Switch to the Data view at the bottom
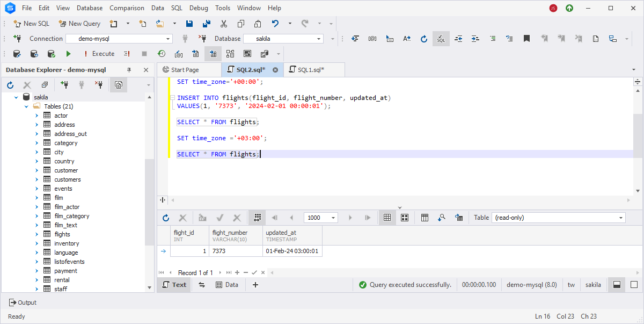The image size is (644, 324). (x=227, y=285)
